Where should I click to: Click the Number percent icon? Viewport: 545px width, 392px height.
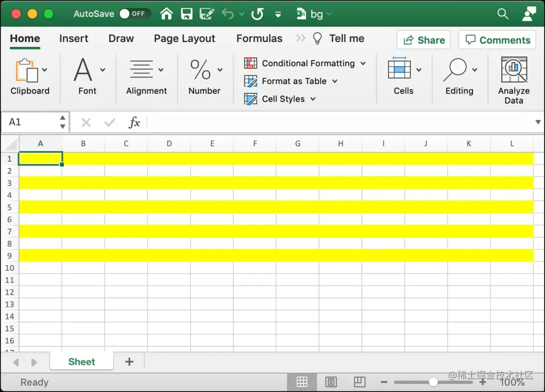point(201,70)
